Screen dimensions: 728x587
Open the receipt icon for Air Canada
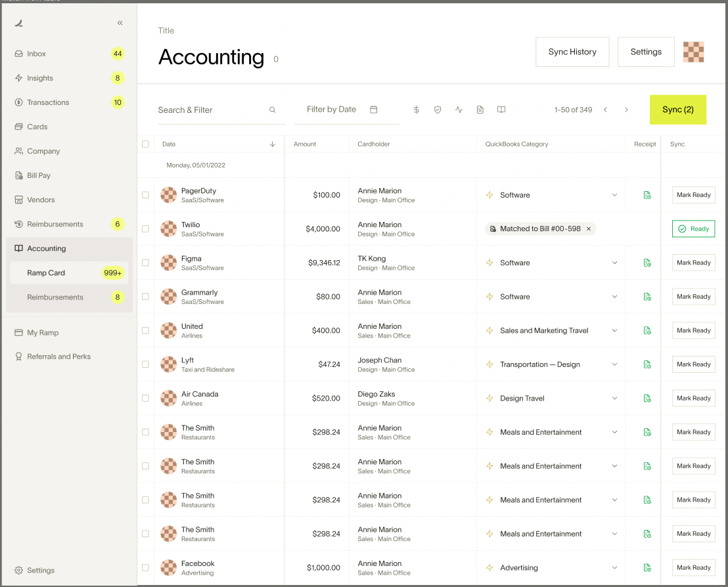click(647, 398)
